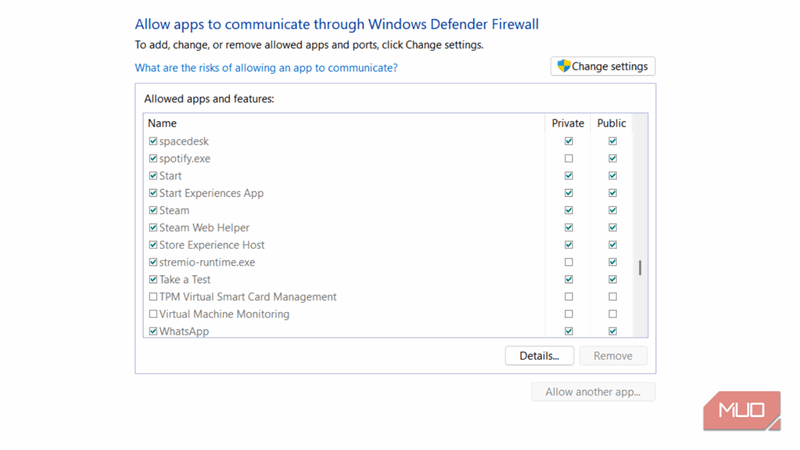The image size is (800, 450).
Task: Select the WhatsApp row text
Action: coord(184,332)
